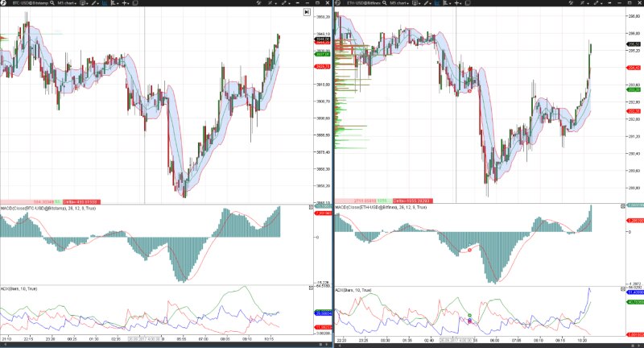Expand the drawing tool dropdown arrow in BTC-USD window
The image size is (644, 348).
pos(97,3)
